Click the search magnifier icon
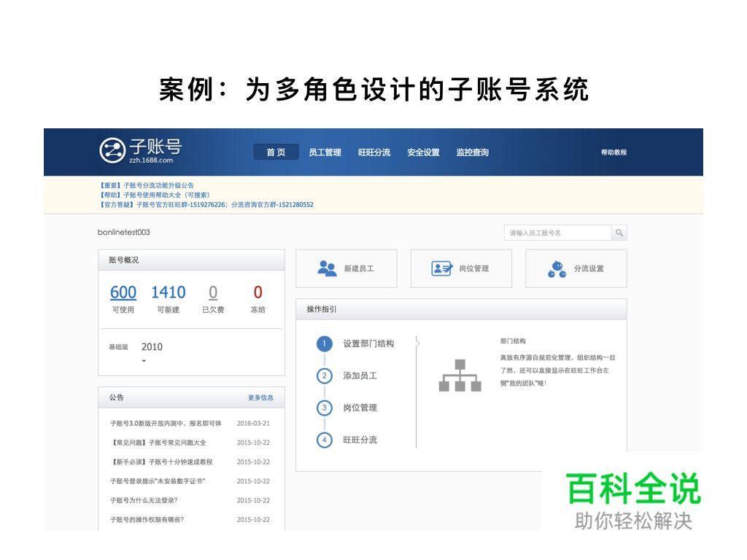Viewport: 747px width, 560px height. click(619, 233)
